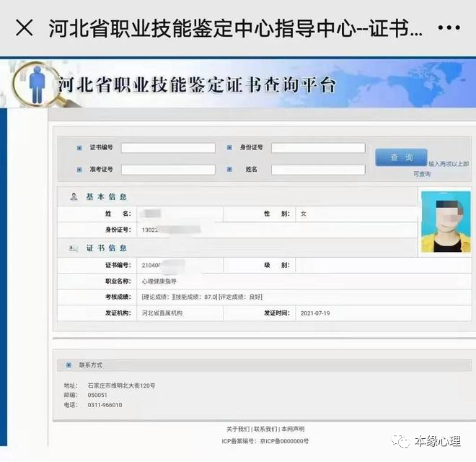Open the 联系我们 footer link
The width and height of the screenshot is (476, 462).
pos(265,429)
